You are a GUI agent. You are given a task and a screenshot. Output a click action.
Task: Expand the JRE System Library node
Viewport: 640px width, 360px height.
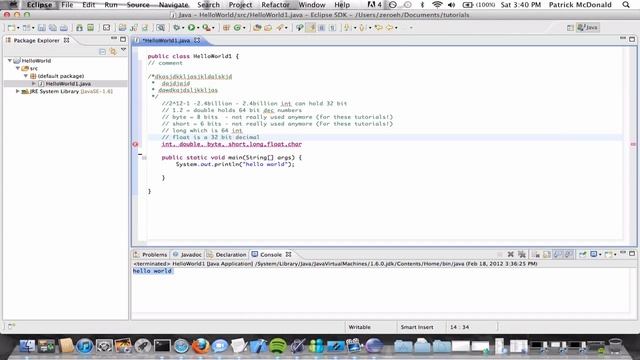tap(18, 91)
